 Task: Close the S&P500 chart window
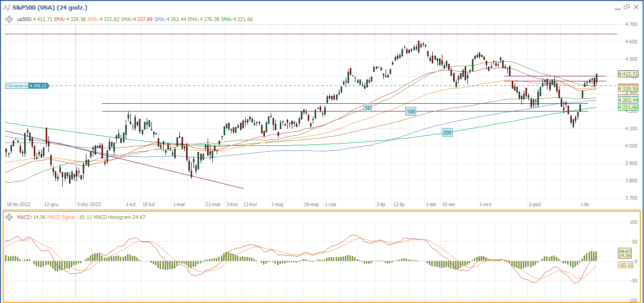636,7
